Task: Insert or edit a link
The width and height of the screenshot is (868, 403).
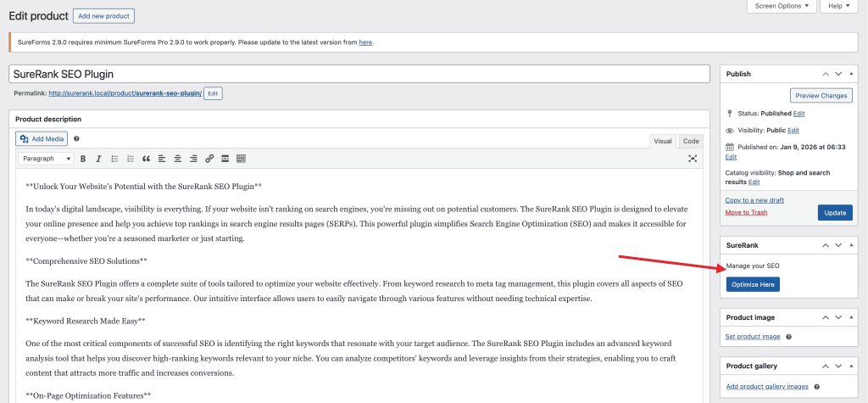Action: 209,159
